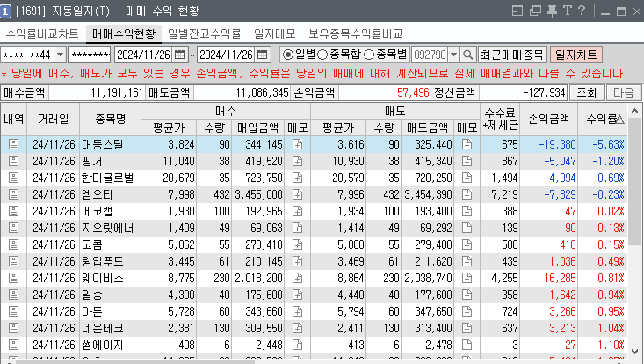Click vertical scrollbar thumb

coord(634,182)
